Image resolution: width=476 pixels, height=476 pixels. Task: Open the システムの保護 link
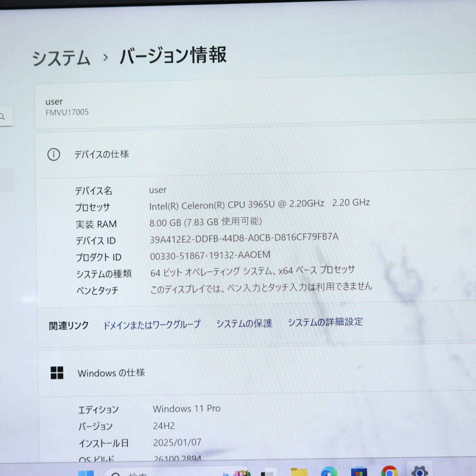pyautogui.click(x=244, y=324)
